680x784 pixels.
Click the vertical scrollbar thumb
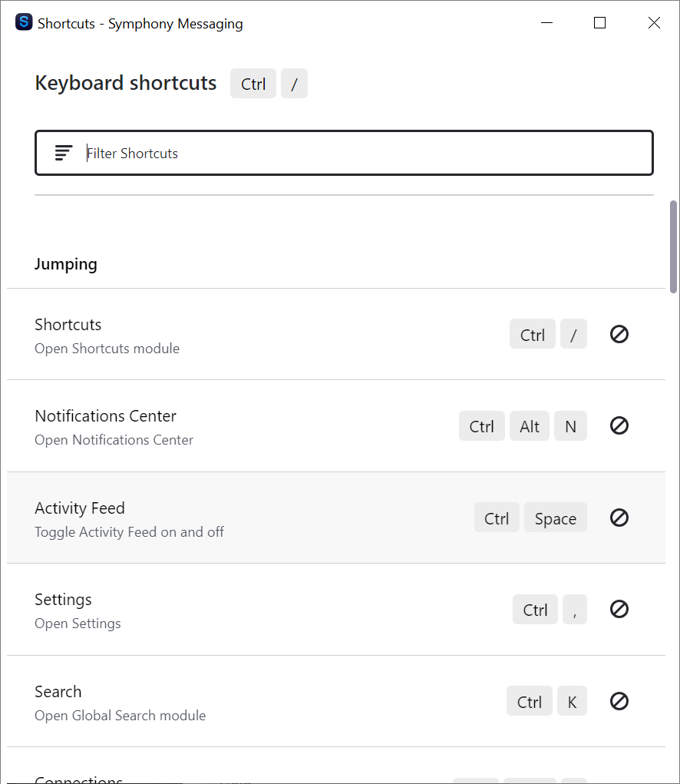tap(673, 246)
